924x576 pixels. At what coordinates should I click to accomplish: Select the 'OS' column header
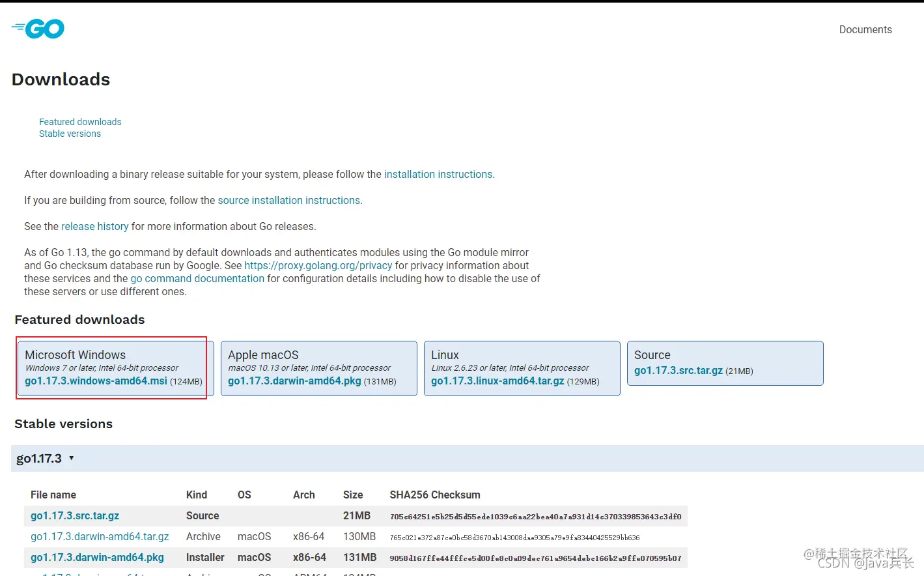pyautogui.click(x=244, y=495)
